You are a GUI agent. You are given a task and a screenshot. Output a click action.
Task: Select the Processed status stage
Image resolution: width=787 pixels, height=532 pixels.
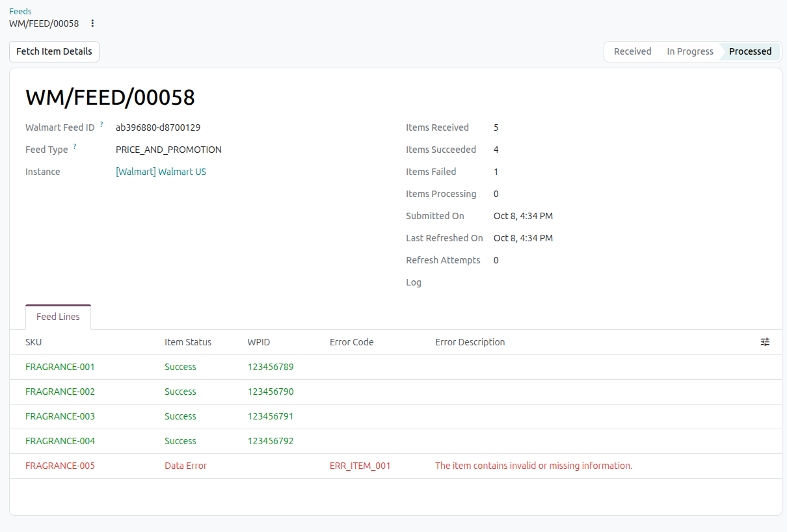[750, 51]
